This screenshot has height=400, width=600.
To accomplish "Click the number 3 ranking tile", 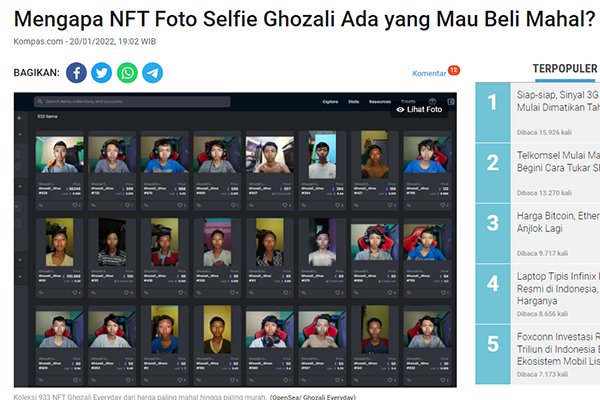I will click(x=493, y=233).
